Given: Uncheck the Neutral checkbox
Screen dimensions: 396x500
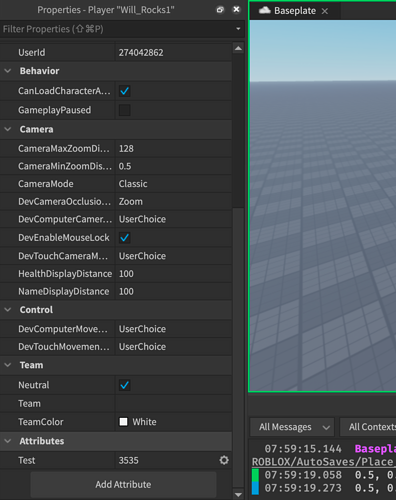Looking at the screenshot, I should 125,385.
